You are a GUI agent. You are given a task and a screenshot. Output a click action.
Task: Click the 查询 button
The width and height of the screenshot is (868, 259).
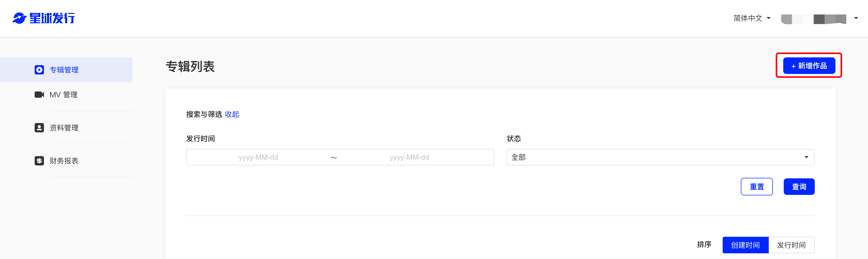click(x=799, y=187)
